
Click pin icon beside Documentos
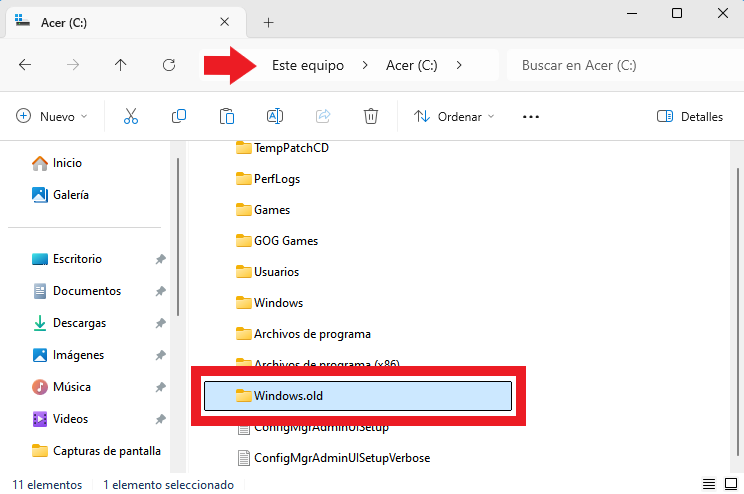click(x=160, y=291)
